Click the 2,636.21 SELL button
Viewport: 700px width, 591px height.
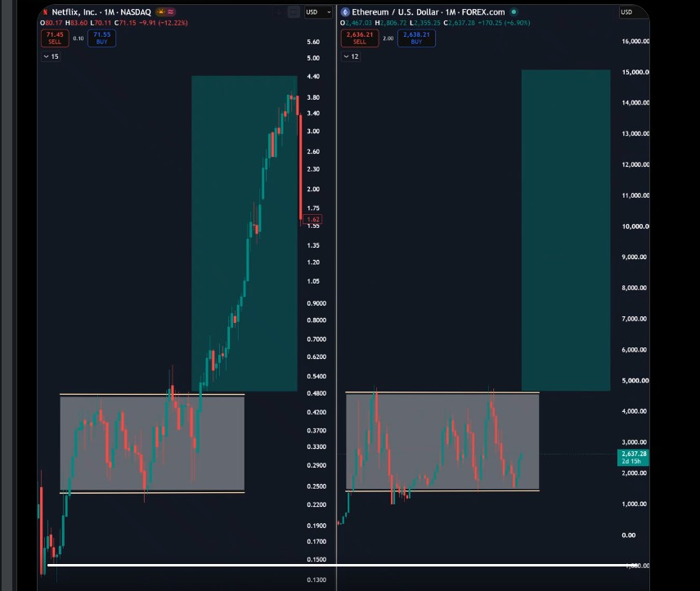click(x=359, y=38)
